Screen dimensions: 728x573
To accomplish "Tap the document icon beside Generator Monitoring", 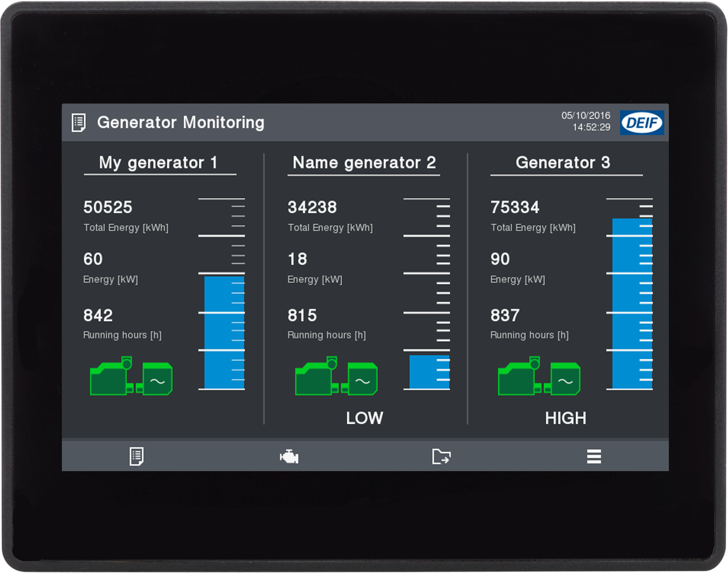I will 79,123.
